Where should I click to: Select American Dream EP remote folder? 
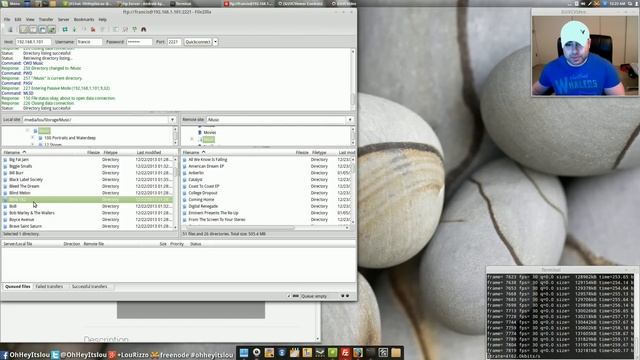206,166
